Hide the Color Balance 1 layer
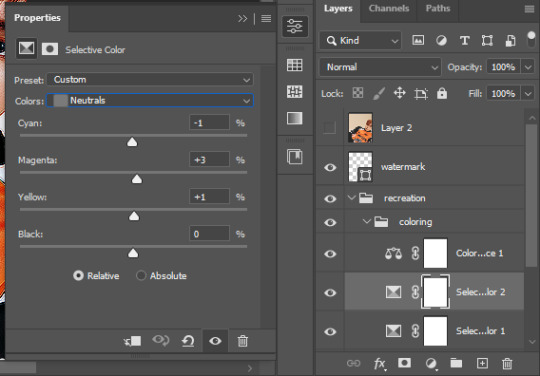This screenshot has width=540, height=376. tap(330, 254)
